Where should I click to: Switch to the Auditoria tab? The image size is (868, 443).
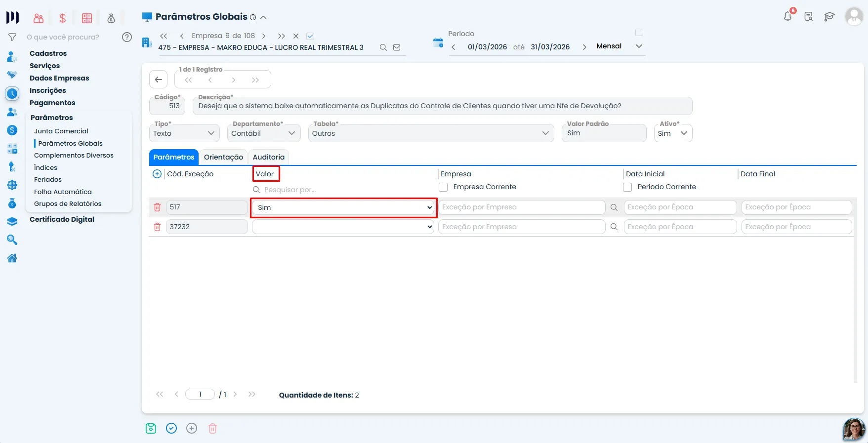point(269,157)
